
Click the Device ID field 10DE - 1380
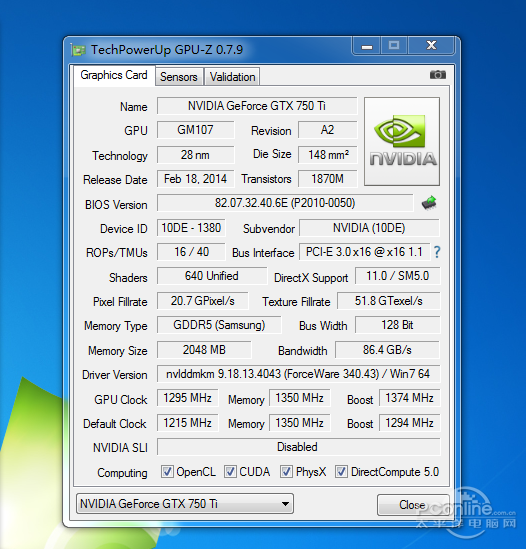click(191, 228)
